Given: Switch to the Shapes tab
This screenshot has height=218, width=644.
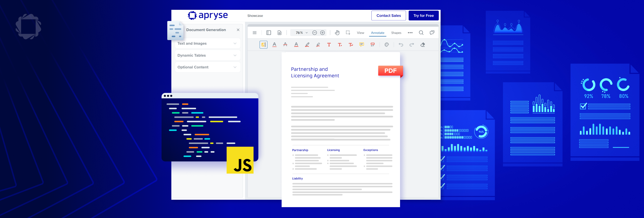Looking at the screenshot, I should (396, 33).
